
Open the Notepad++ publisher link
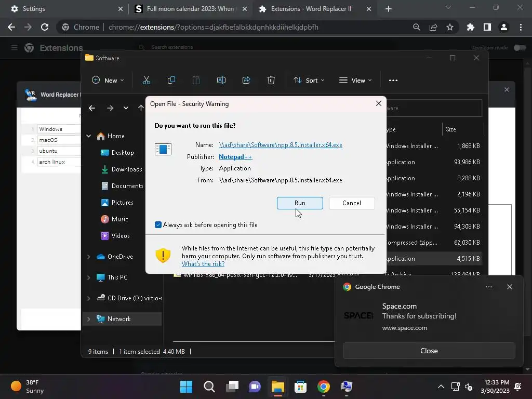pyautogui.click(x=235, y=157)
